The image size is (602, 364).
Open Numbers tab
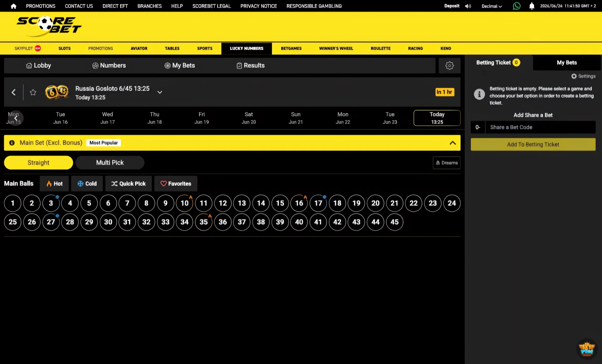109,66
